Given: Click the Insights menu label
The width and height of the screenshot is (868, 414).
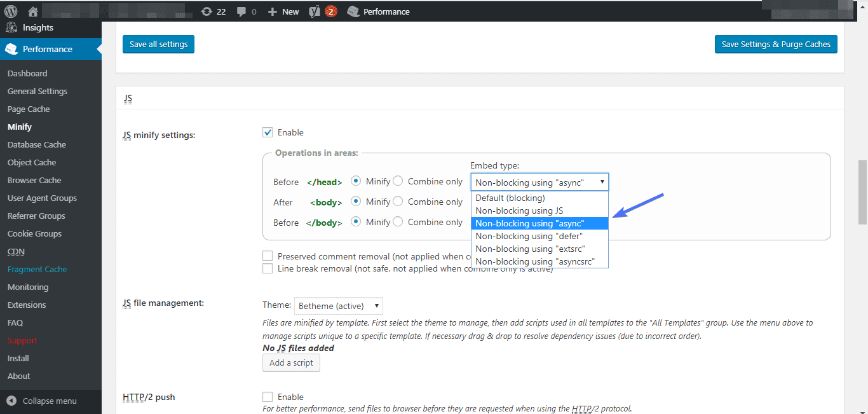Looking at the screenshot, I should click(38, 27).
